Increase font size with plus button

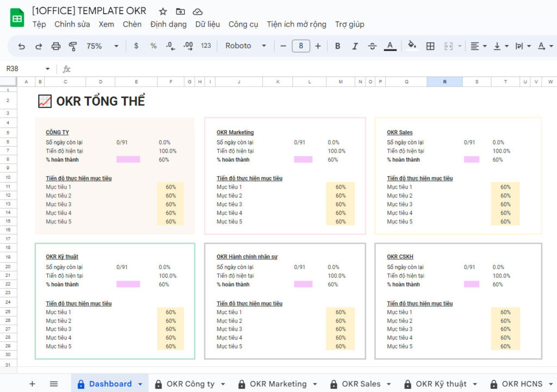coord(318,46)
